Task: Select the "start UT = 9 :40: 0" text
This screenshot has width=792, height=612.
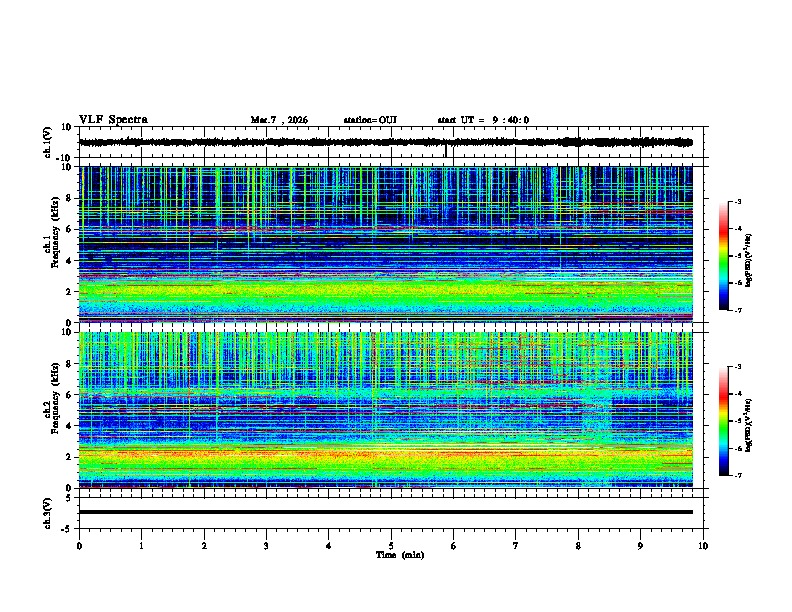Action: [x=483, y=120]
